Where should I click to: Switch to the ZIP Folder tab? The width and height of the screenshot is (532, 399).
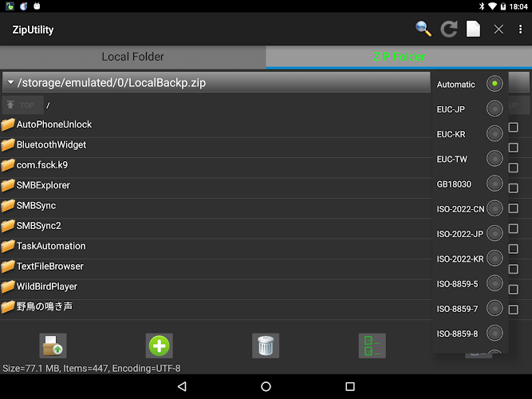coord(399,57)
